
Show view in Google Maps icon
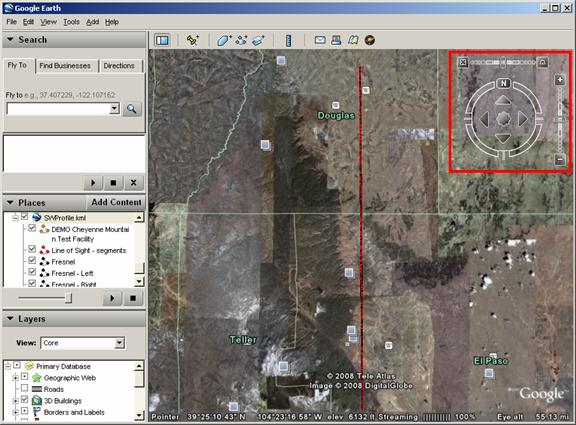tap(353, 40)
